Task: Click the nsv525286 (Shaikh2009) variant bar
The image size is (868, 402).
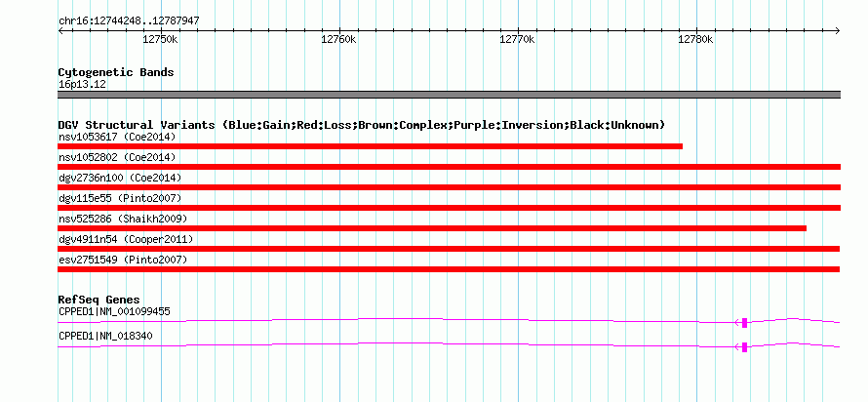Action: point(432,228)
